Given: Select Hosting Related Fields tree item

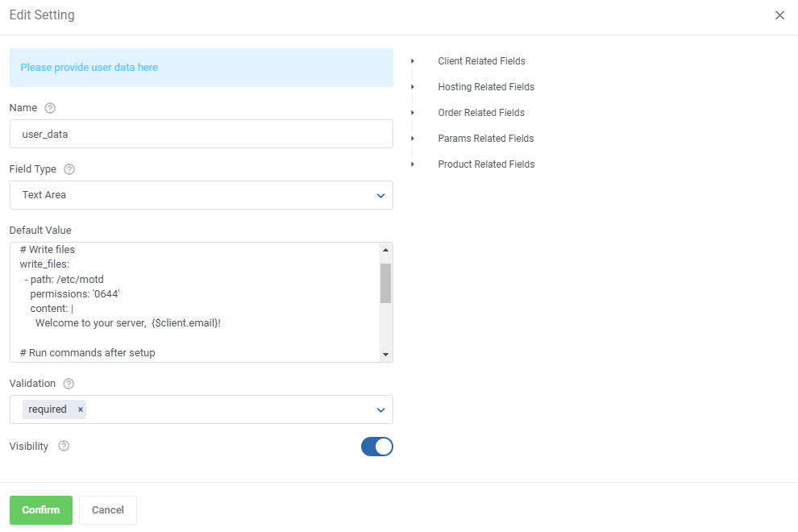Looking at the screenshot, I should pos(486,87).
